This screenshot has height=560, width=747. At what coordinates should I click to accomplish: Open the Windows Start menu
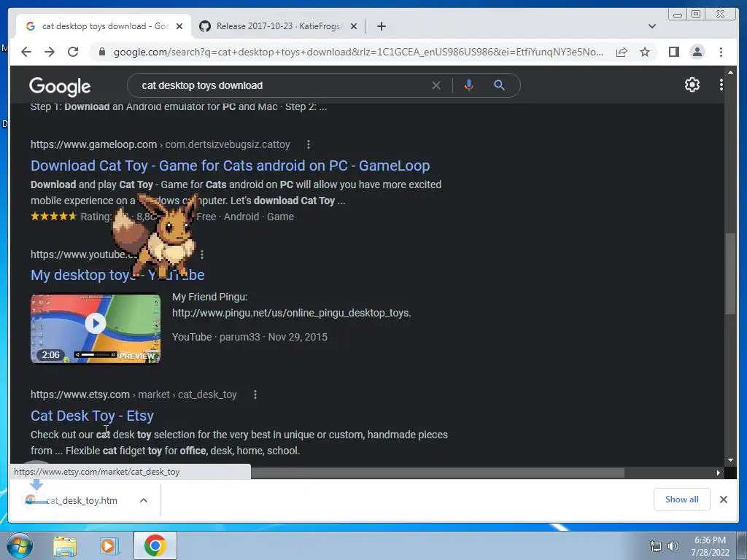[20, 545]
